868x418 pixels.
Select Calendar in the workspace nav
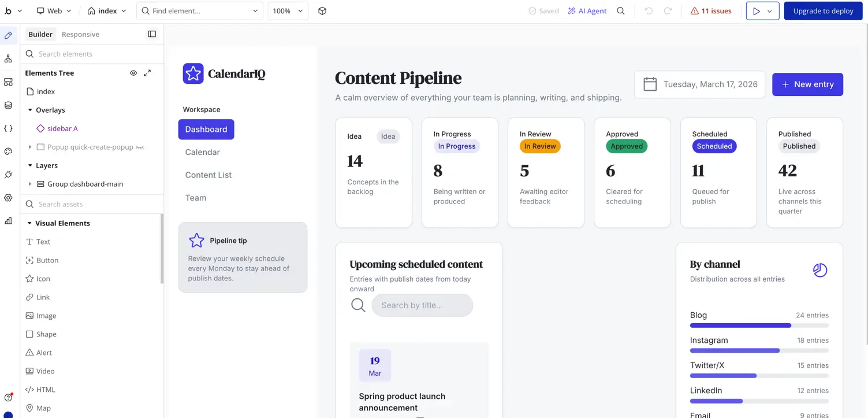point(202,152)
